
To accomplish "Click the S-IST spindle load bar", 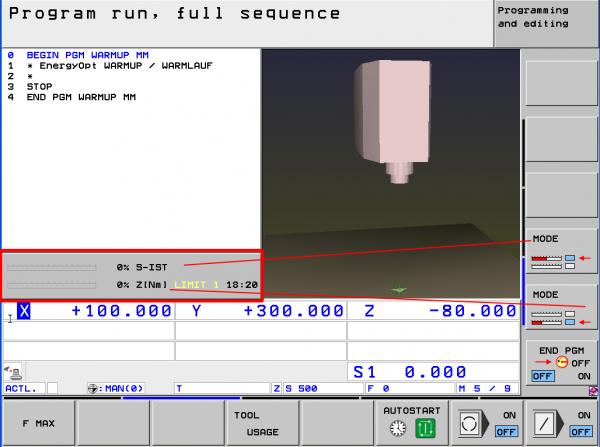I will (52, 268).
